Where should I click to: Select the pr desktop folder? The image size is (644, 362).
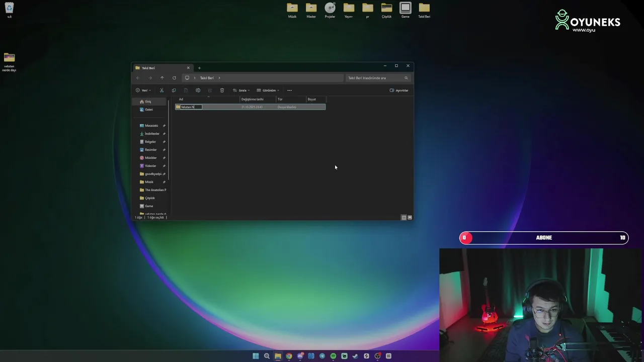[368, 10]
